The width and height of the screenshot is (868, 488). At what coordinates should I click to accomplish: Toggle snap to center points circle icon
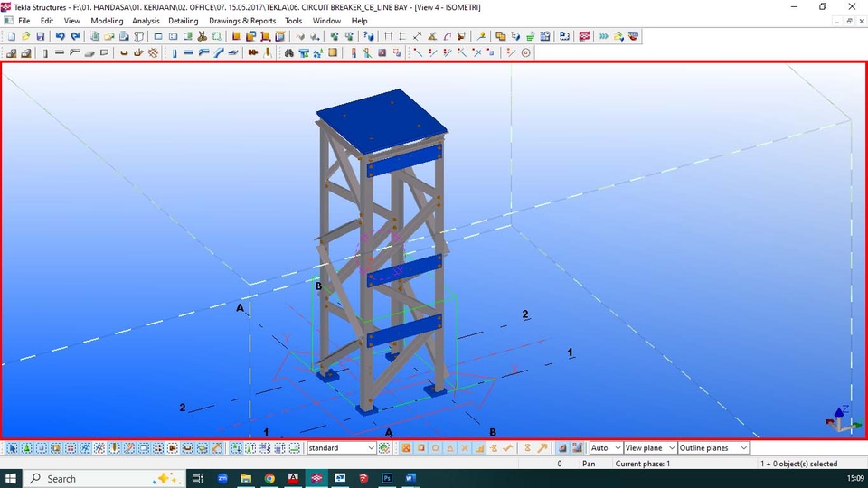click(435, 448)
